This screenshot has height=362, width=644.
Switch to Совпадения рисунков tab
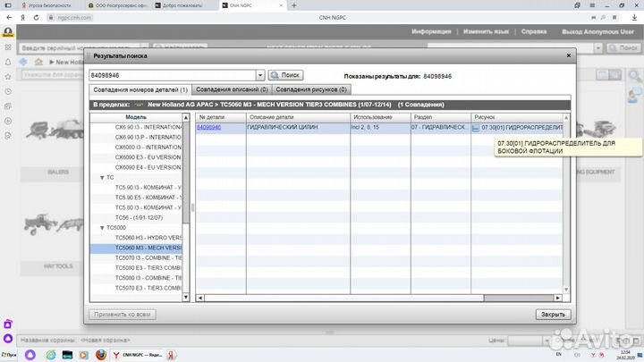pyautogui.click(x=311, y=89)
